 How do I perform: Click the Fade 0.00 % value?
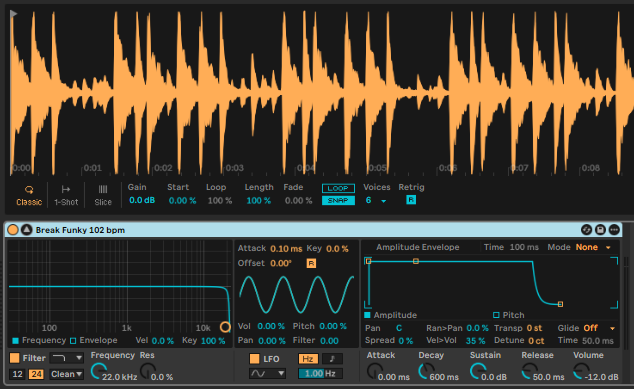click(298, 201)
